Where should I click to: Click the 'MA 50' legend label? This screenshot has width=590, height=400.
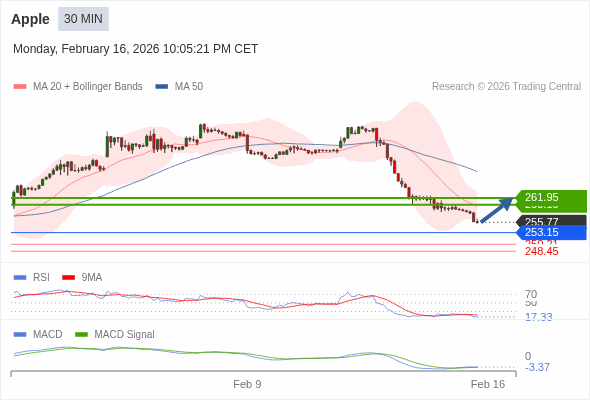click(x=189, y=87)
